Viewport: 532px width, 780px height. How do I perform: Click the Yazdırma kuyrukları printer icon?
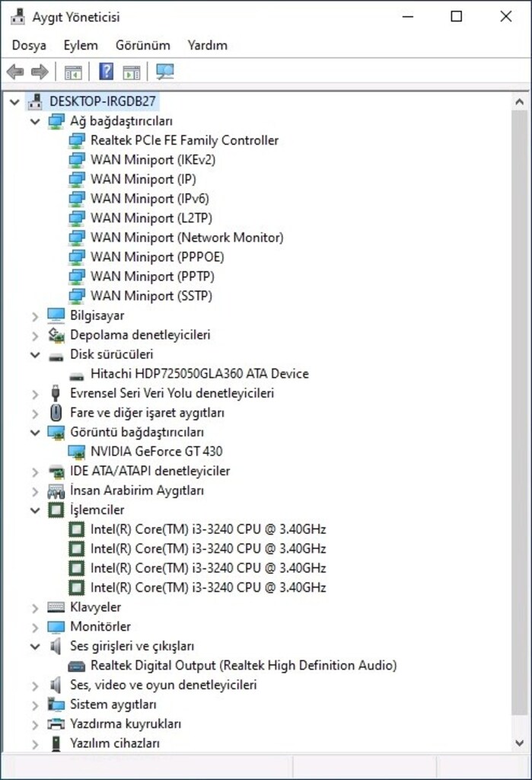click(56, 724)
